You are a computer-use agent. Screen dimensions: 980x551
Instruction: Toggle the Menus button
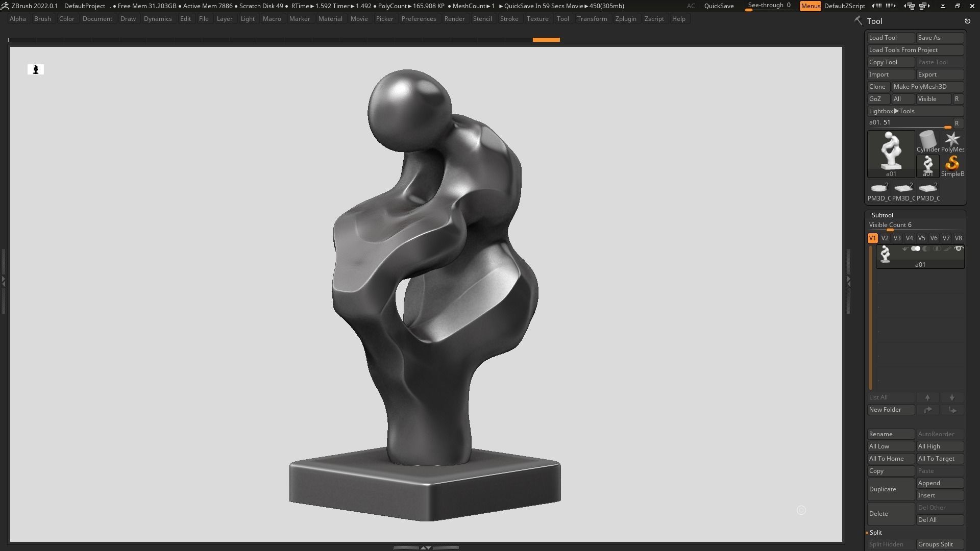(x=811, y=6)
